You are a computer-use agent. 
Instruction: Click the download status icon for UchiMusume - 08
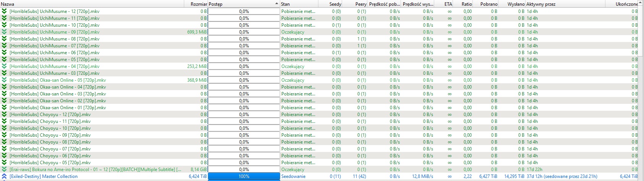(x=4, y=39)
